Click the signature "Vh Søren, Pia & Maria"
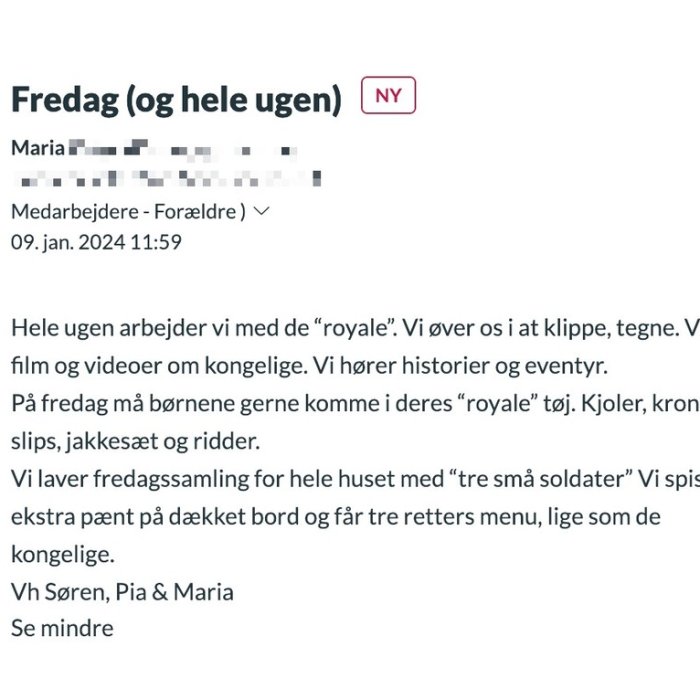700x700 pixels. [122, 592]
